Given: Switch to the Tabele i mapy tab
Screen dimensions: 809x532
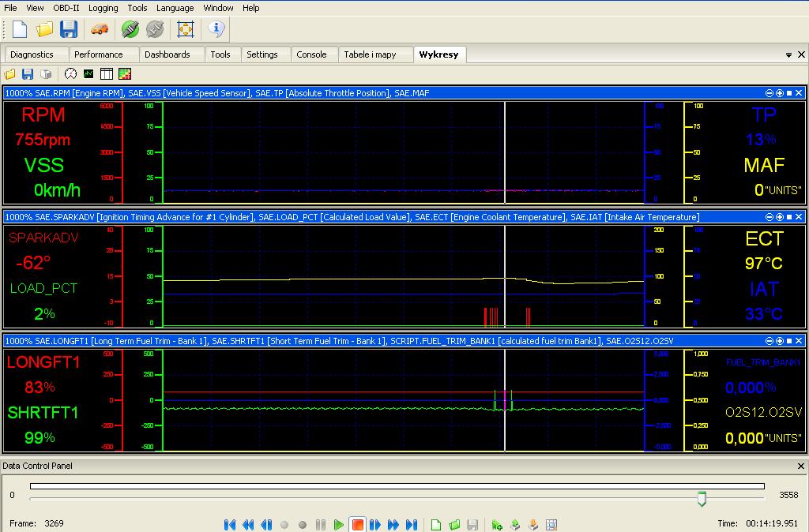Looking at the screenshot, I should pyautogui.click(x=370, y=54).
